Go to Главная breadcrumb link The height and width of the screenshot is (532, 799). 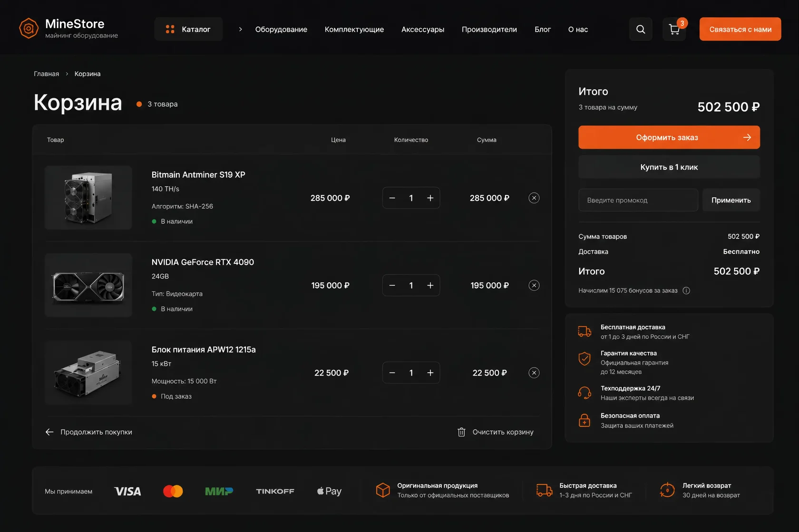tap(47, 74)
